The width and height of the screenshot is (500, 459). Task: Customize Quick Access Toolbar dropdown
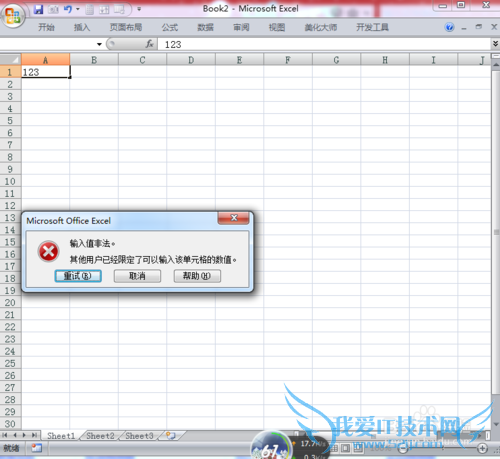click(x=139, y=9)
